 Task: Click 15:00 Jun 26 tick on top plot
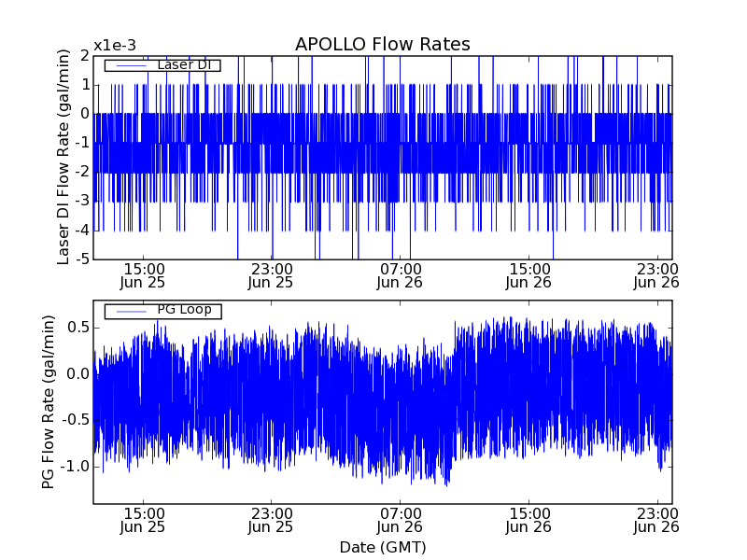coord(529,275)
